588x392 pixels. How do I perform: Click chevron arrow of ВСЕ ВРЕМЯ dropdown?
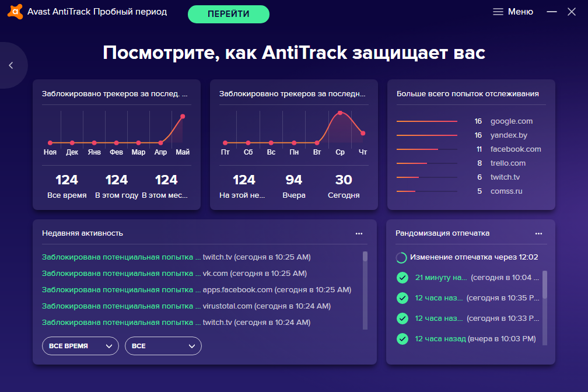click(109, 346)
